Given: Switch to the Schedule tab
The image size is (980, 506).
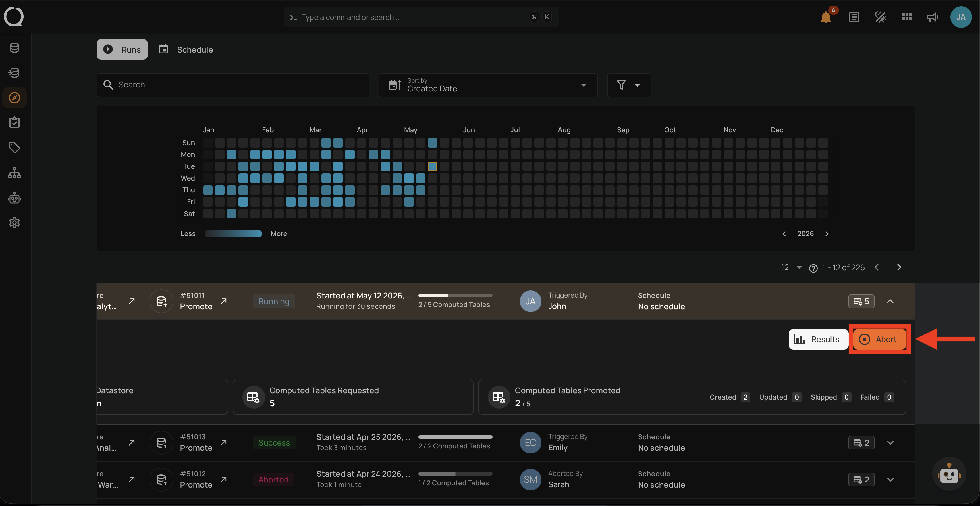Looking at the screenshot, I should 186,49.
